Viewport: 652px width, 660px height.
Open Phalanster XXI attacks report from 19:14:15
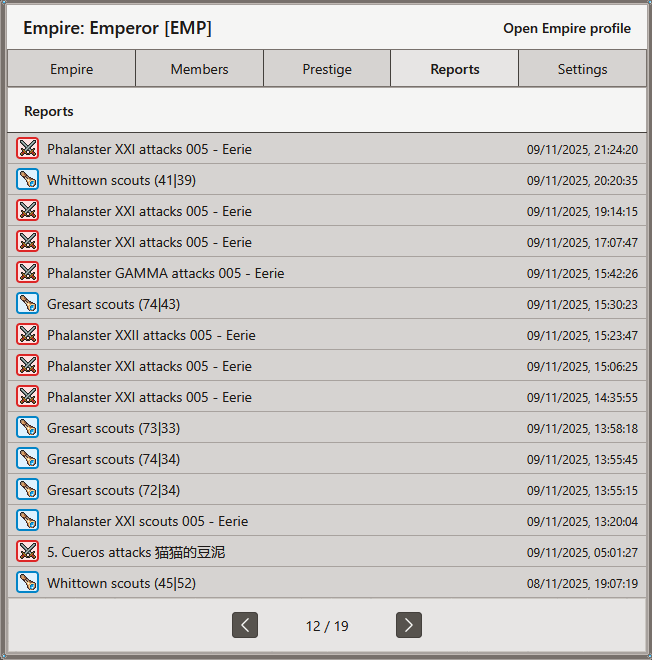pos(327,210)
